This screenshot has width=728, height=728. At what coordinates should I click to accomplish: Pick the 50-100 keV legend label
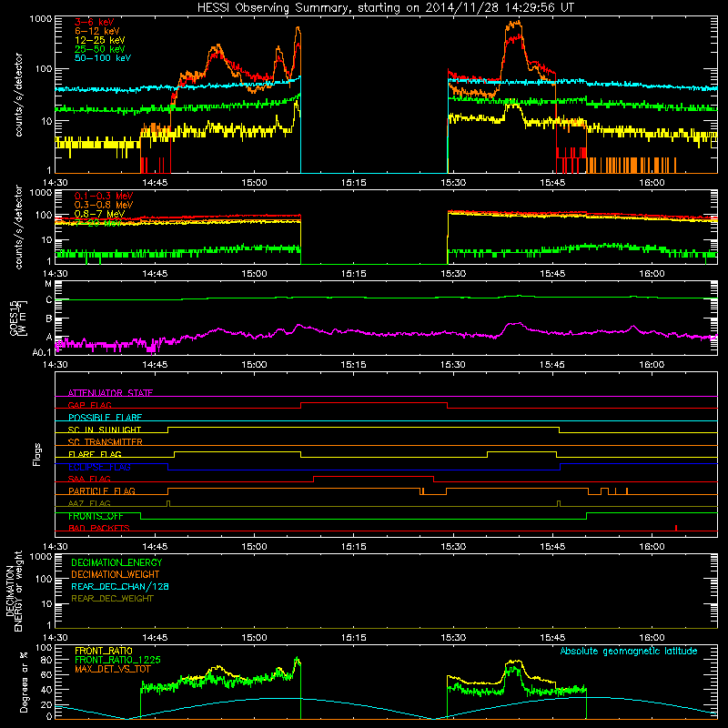[x=103, y=58]
